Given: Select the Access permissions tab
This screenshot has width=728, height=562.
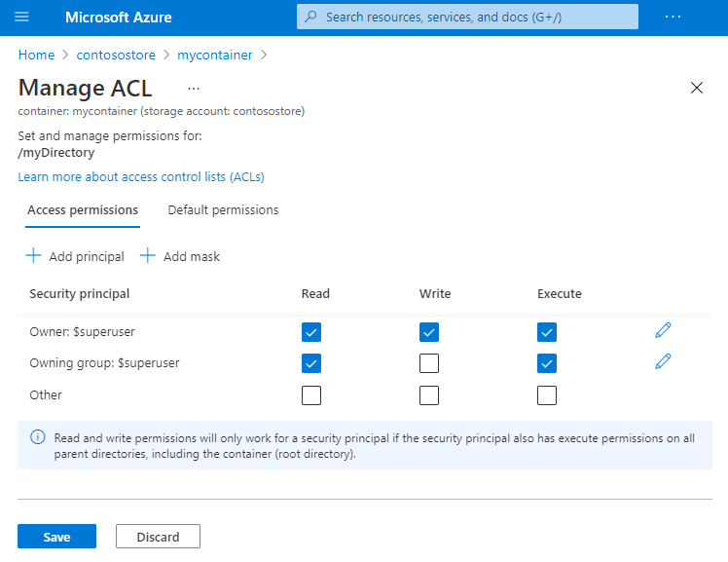Looking at the screenshot, I should [x=83, y=210].
